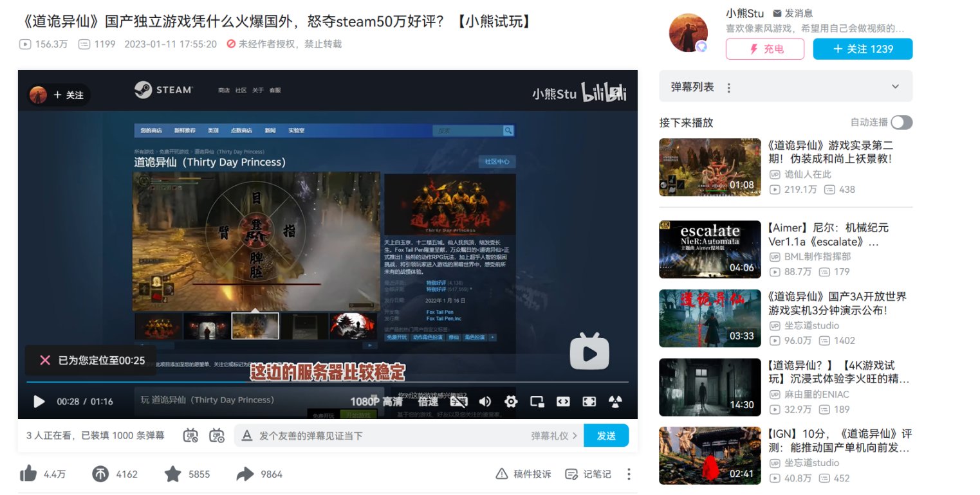The height and width of the screenshot is (495, 980).
Task: Open title 【4K游戏试玩】沉浸式体验 video
Action: [x=838, y=372]
